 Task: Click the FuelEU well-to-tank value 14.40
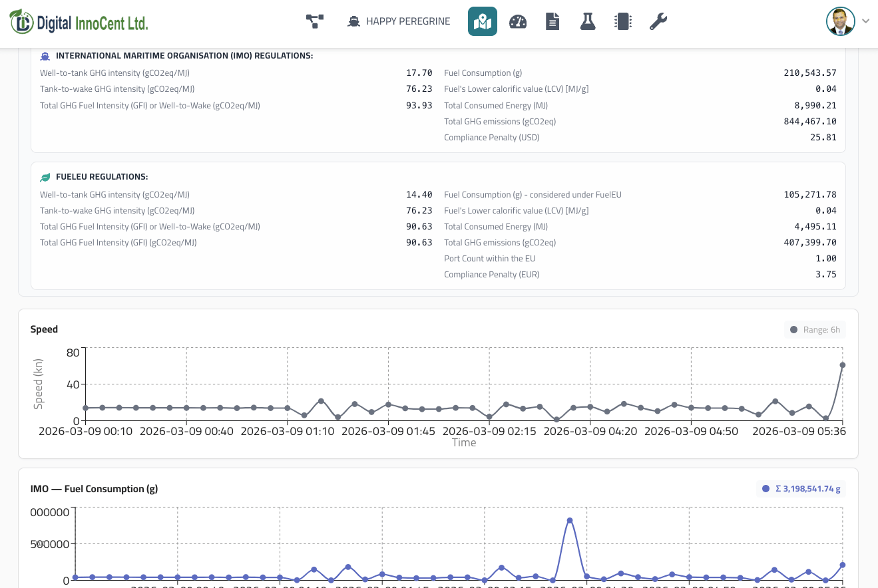419,195
